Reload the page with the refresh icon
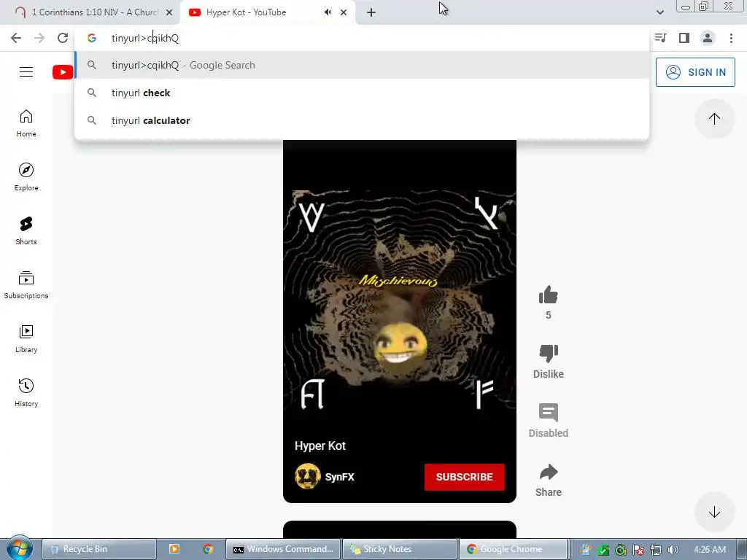This screenshot has height=560, width=747. click(63, 38)
